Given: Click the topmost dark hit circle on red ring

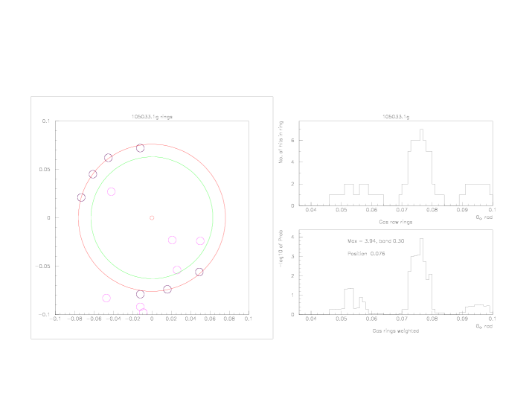Looking at the screenshot, I should (140, 148).
